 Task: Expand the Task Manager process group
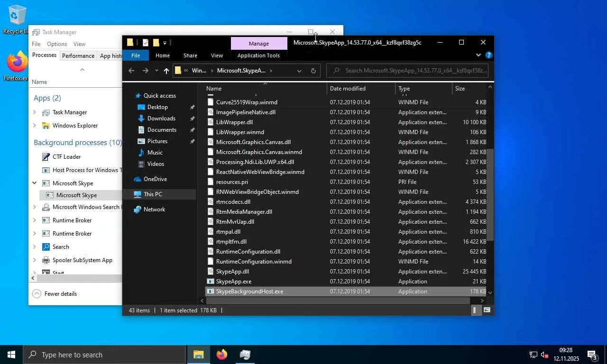[x=35, y=112]
